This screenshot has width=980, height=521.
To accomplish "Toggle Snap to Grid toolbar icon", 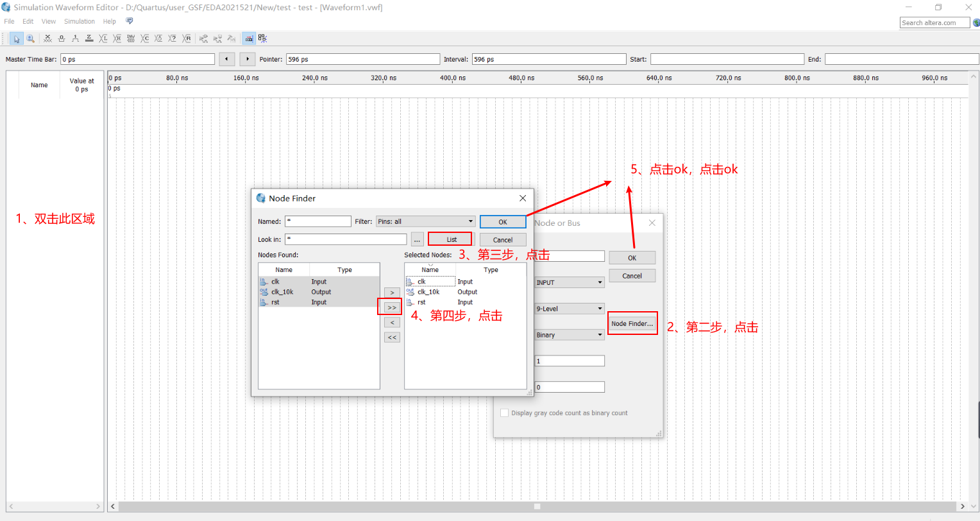I will point(249,38).
